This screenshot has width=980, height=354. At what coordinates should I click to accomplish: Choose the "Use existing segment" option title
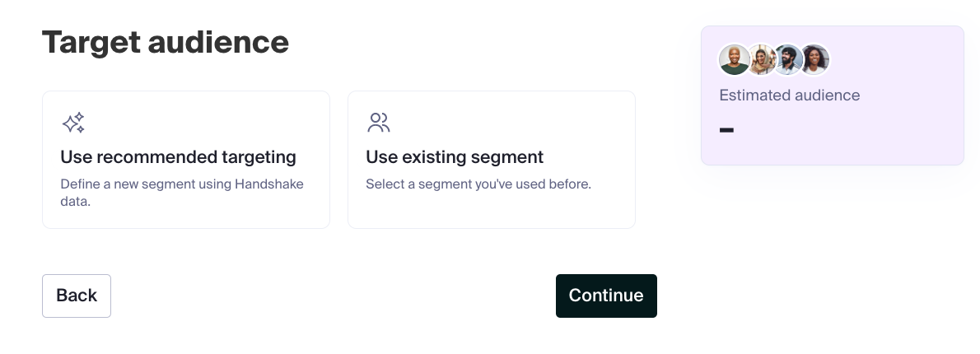pyautogui.click(x=455, y=156)
